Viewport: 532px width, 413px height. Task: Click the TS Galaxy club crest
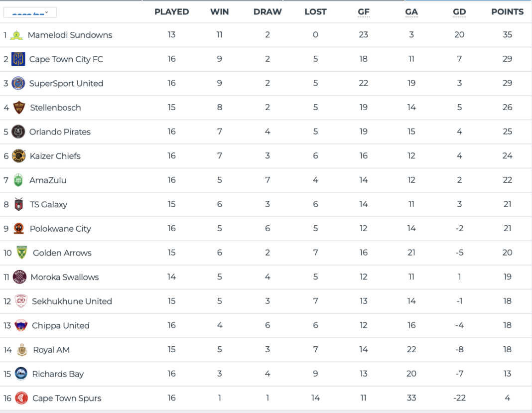point(18,204)
